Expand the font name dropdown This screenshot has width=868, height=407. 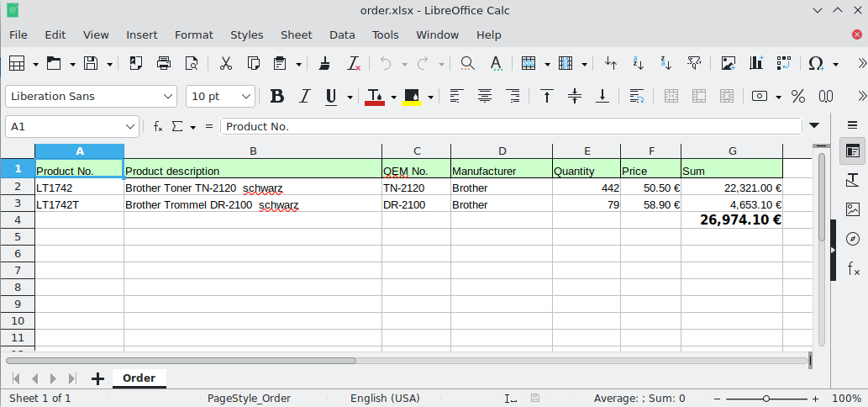pyautogui.click(x=168, y=97)
